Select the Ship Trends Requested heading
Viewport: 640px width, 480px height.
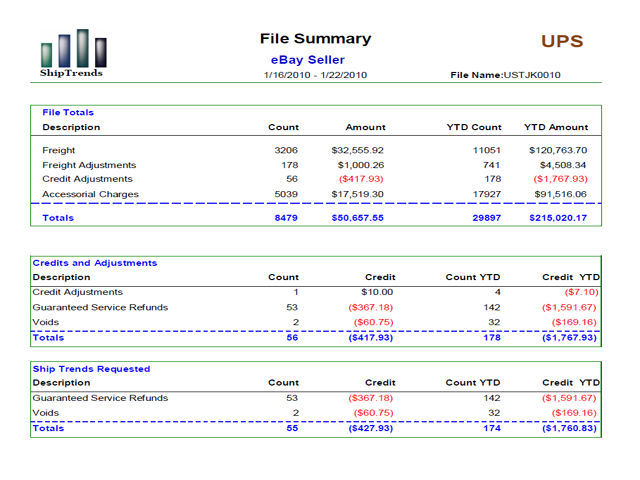(91, 369)
